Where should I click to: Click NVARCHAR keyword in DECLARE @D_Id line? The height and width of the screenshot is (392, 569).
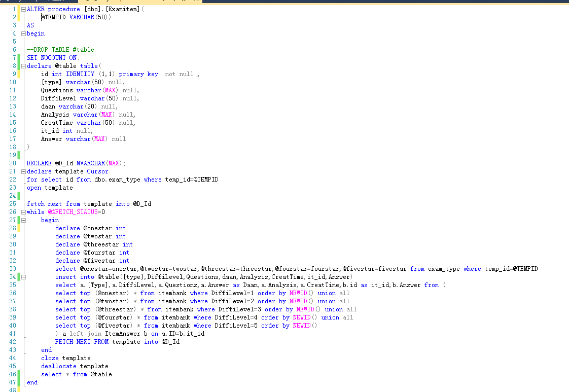click(x=90, y=163)
